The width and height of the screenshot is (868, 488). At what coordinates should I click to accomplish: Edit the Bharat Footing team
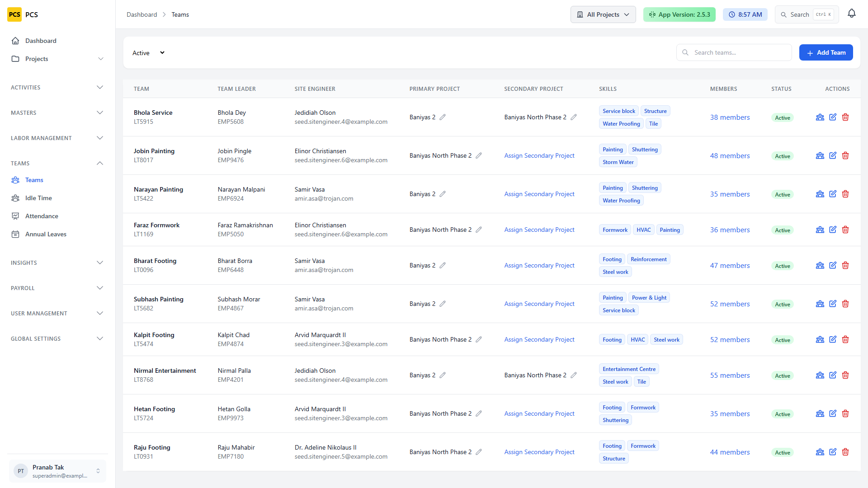pos(833,265)
